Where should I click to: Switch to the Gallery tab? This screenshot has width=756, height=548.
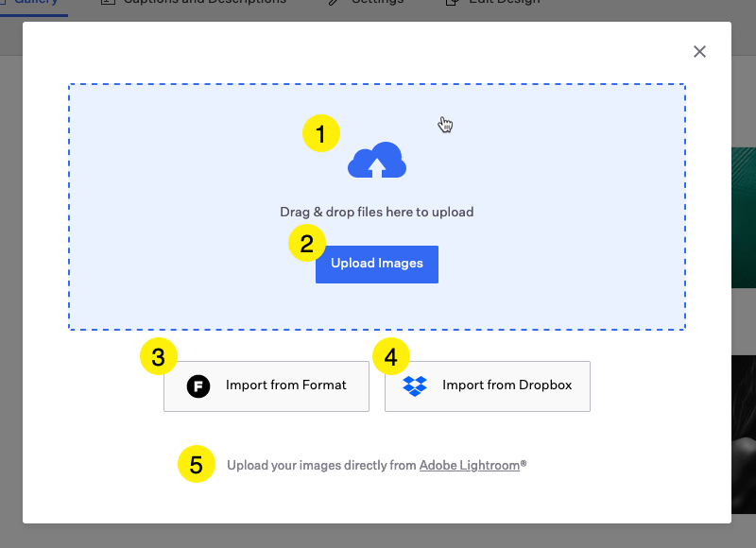(34, 3)
